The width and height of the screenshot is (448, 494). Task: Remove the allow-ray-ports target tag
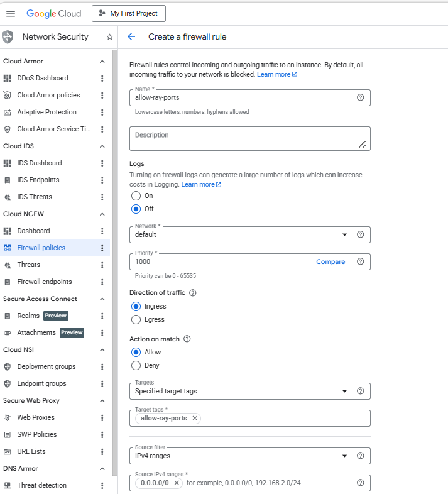(x=195, y=418)
